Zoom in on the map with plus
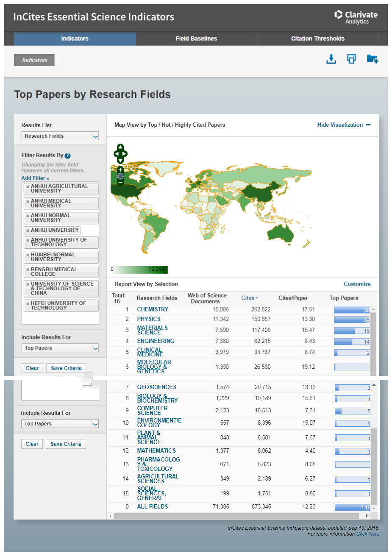This screenshot has height=556, width=392. (x=120, y=170)
